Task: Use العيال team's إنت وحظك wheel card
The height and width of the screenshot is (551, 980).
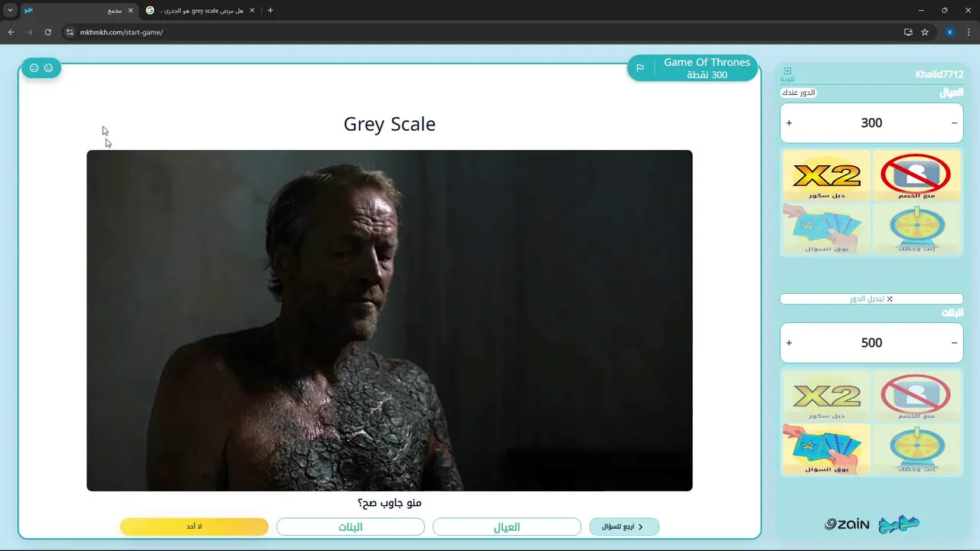Action: [x=916, y=229]
